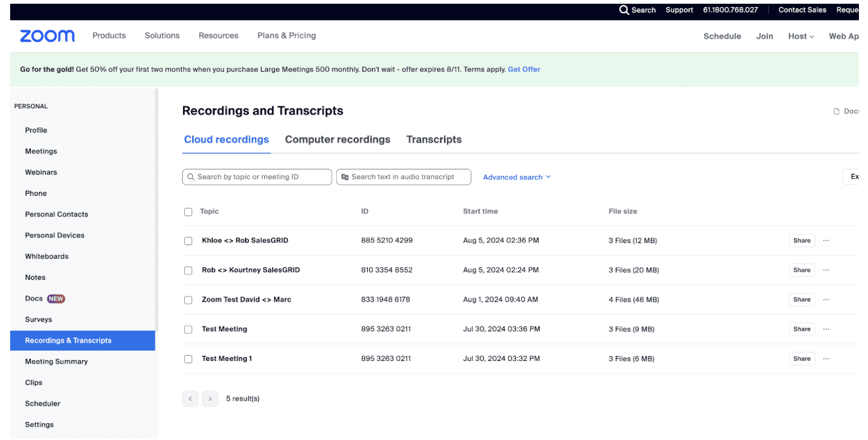Open the Test Meeting 1 topic
The width and height of the screenshot is (868, 440).
click(227, 359)
